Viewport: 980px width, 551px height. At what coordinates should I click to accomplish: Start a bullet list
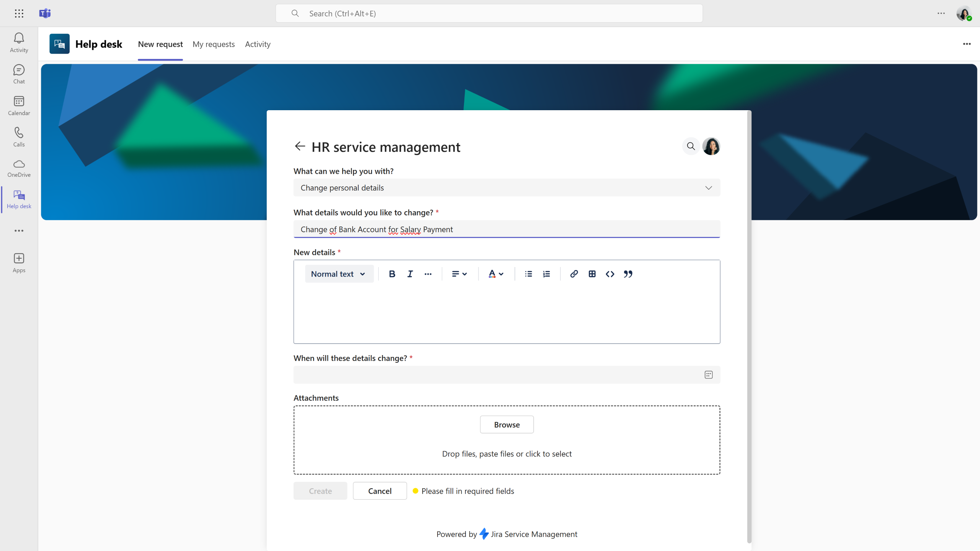(528, 274)
